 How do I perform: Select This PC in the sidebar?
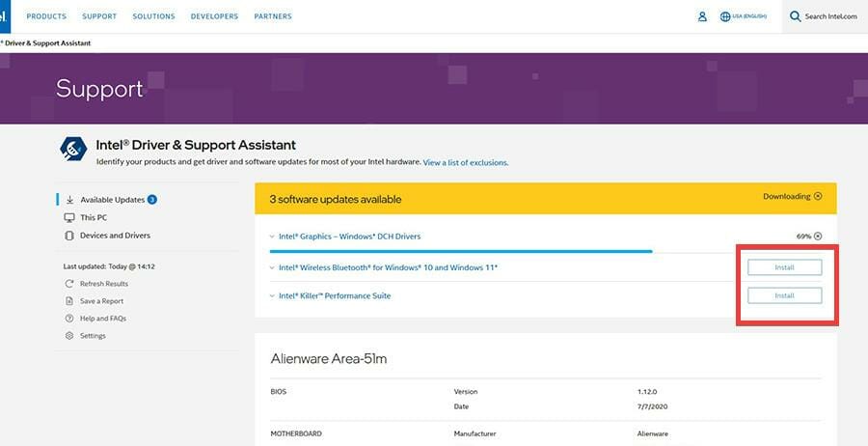pyautogui.click(x=94, y=218)
